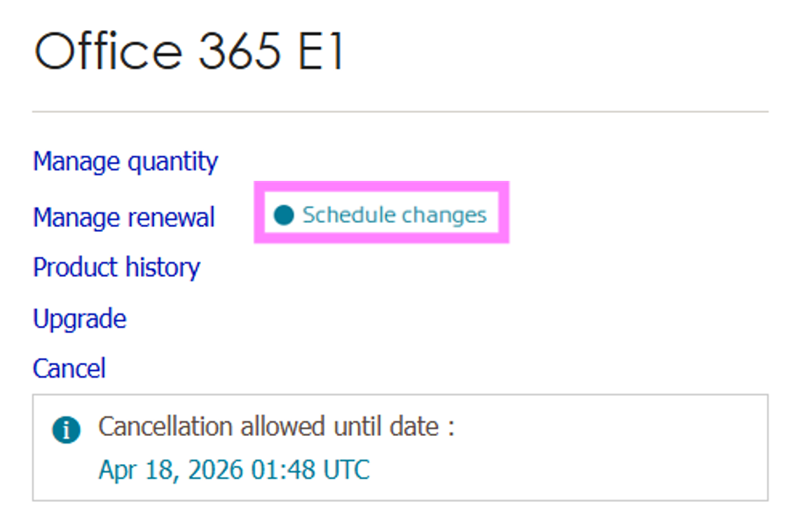796x532 pixels.
Task: Click the teal dot beside Schedule changes
Action: 284,214
